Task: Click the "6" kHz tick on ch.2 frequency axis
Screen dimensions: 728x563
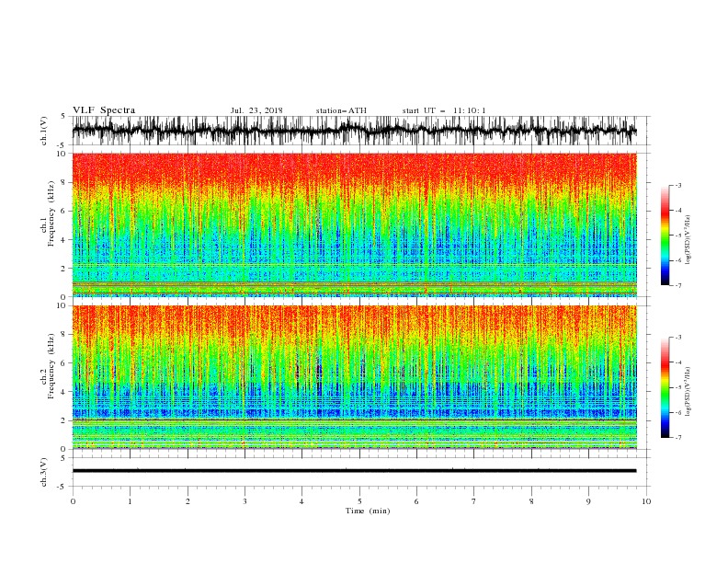Action: point(63,363)
